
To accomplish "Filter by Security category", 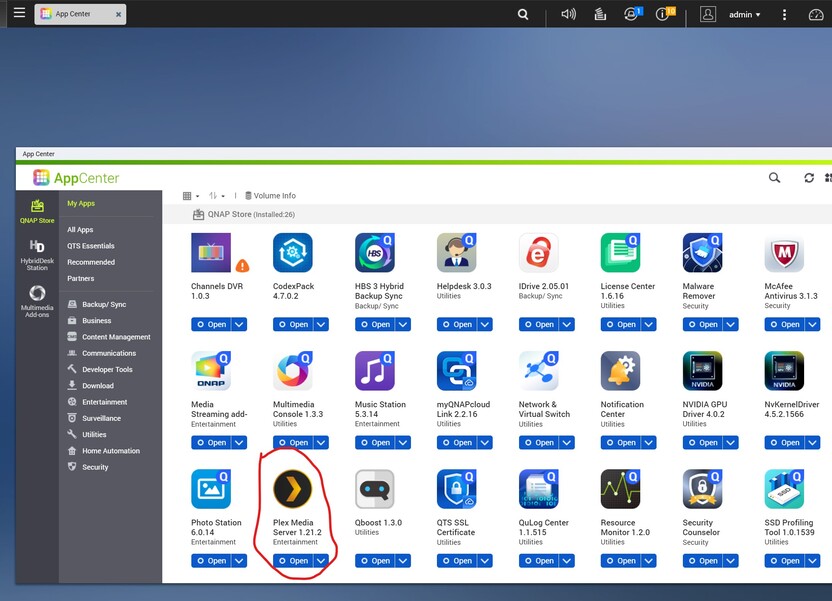I will [88, 467].
